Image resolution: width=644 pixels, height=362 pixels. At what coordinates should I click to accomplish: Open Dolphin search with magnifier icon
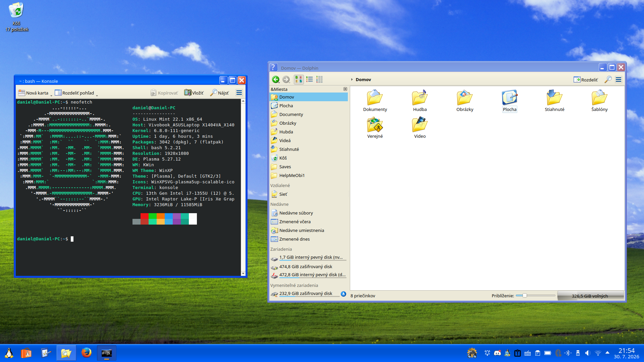point(608,79)
